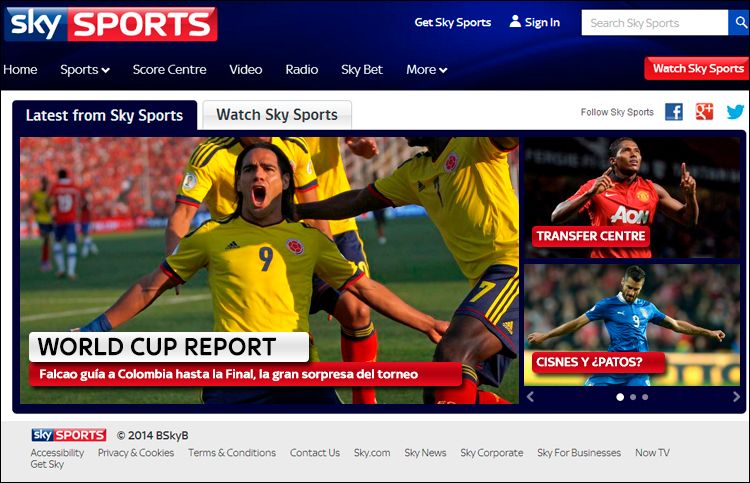
Task: Click Get Sky Sports link
Action: [452, 22]
